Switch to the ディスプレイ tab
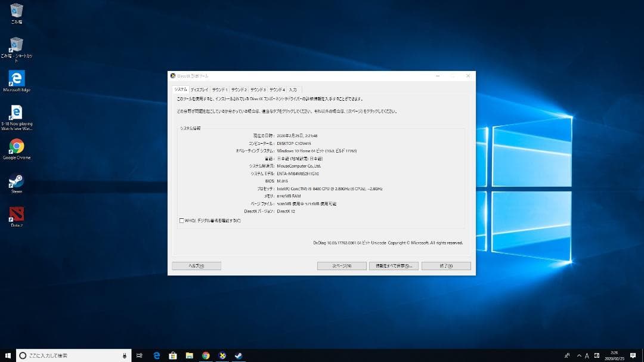The height and width of the screenshot is (362, 644). coord(200,88)
